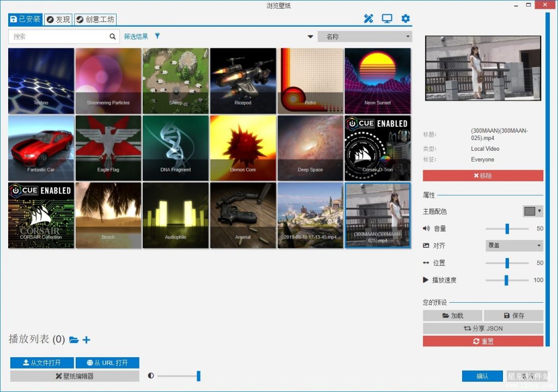The height and width of the screenshot is (392, 558).
Task: Switch to the 发现 tab
Action: tap(58, 20)
